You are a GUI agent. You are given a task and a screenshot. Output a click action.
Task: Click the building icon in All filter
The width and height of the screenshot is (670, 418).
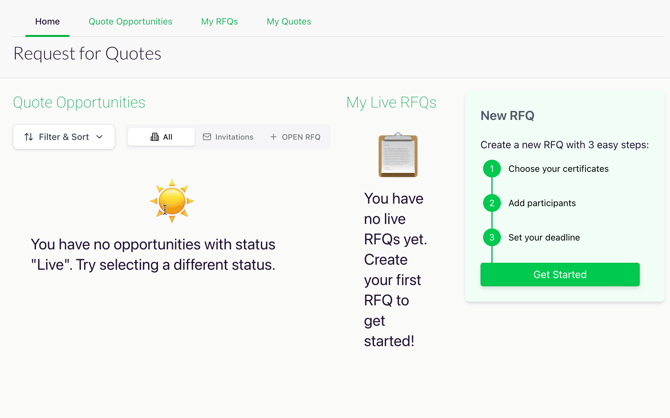point(155,137)
